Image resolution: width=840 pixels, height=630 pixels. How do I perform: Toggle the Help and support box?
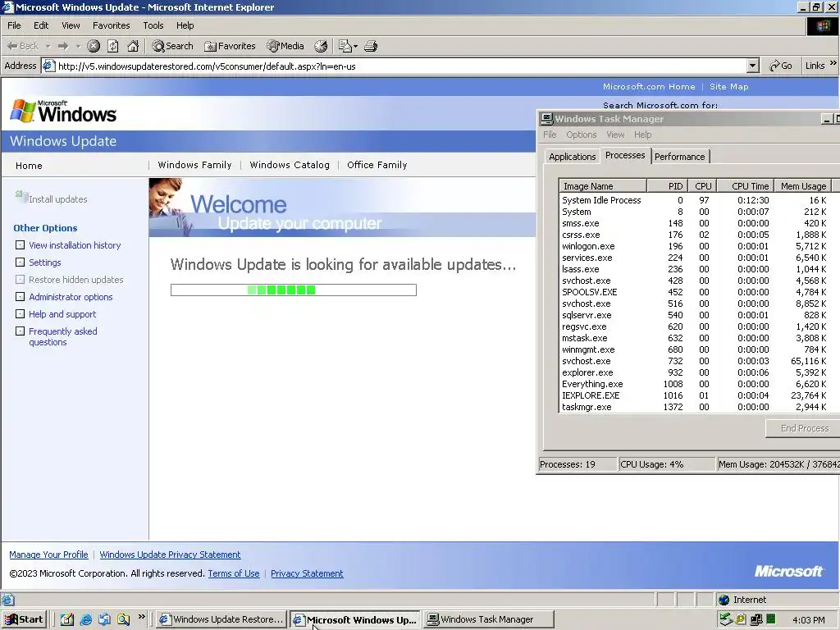[x=20, y=314]
